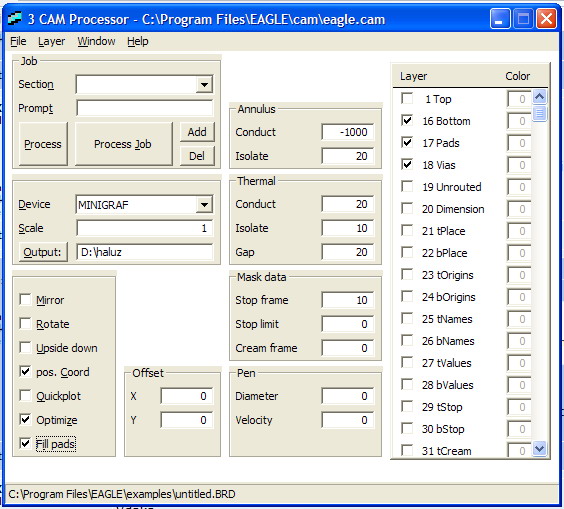Screen dimensions: 564x509
Task: Click the Add button
Action: (x=197, y=132)
